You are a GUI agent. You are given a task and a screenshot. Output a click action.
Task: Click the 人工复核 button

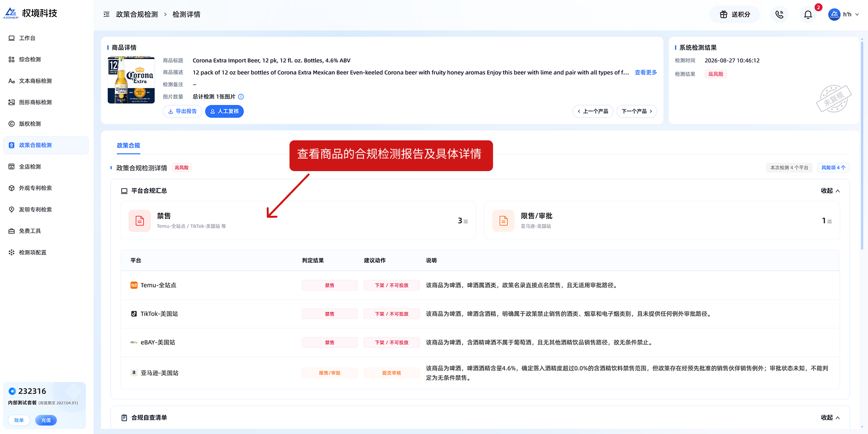click(225, 112)
